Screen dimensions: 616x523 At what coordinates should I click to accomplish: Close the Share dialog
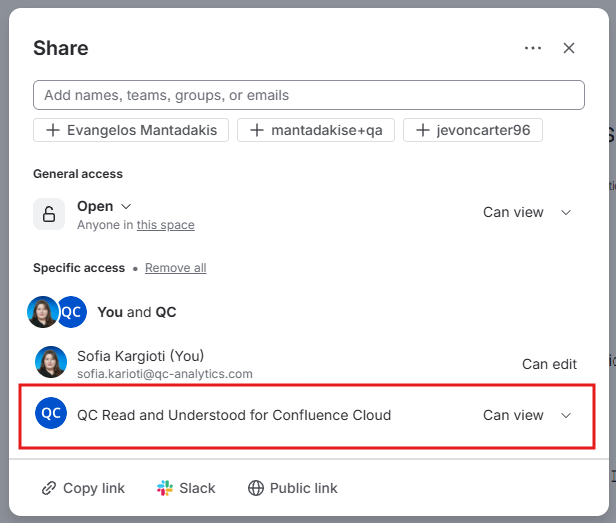pyautogui.click(x=568, y=48)
